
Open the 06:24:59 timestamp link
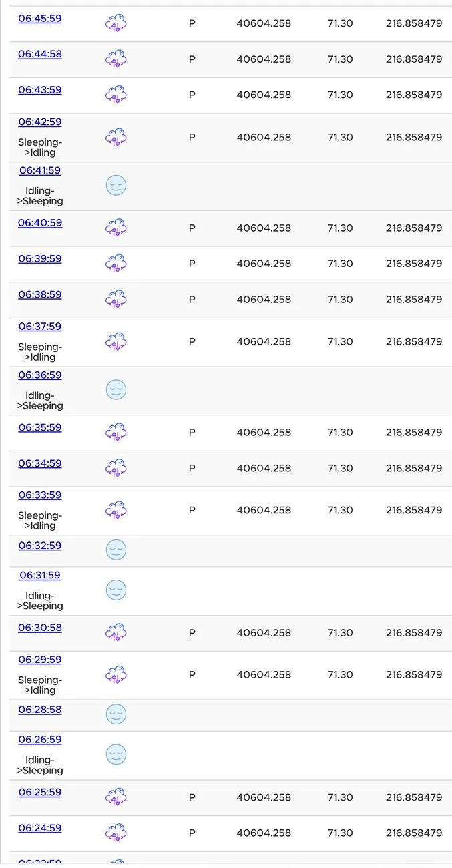coord(40,829)
